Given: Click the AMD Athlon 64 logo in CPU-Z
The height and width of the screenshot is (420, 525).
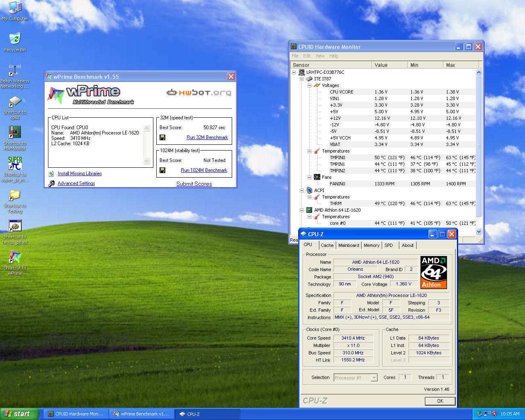Looking at the screenshot, I should coord(434,272).
